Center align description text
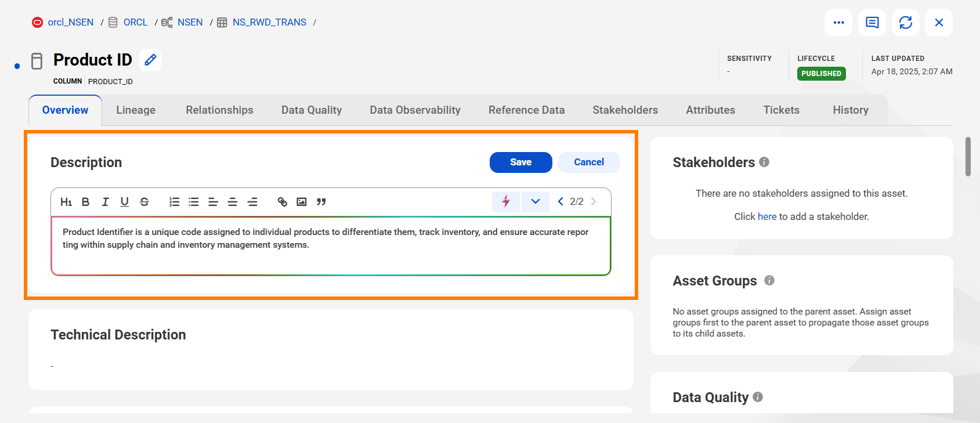This screenshot has width=980, height=423. tap(233, 202)
